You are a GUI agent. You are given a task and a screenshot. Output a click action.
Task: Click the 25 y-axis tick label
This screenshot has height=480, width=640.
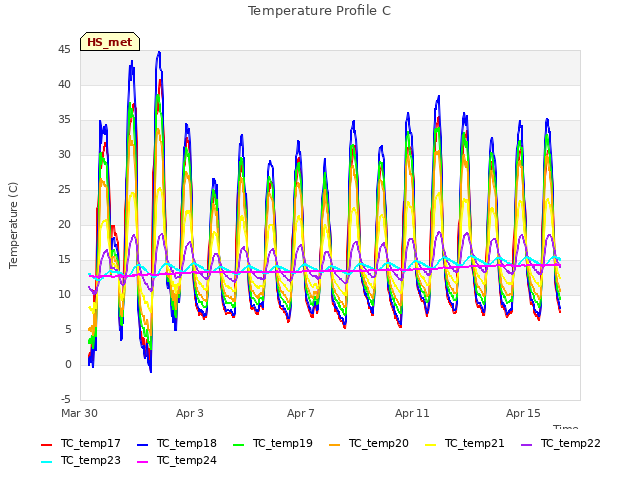coord(64,190)
